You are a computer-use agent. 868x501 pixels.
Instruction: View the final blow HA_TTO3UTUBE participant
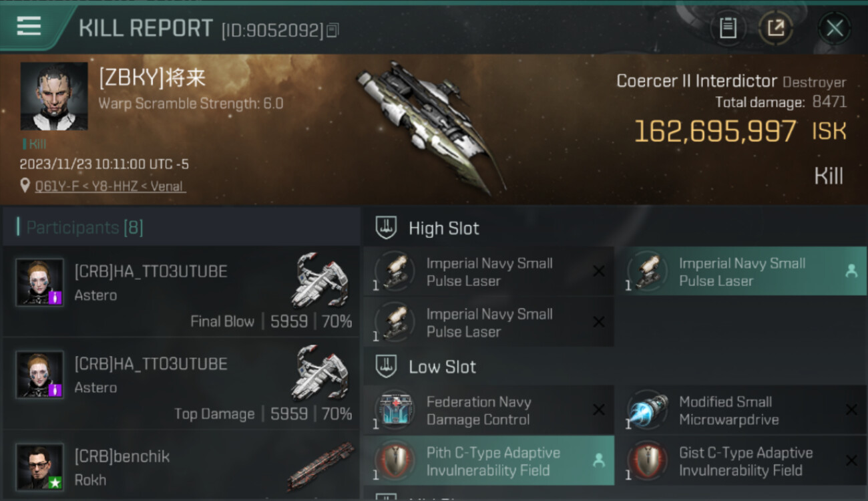click(182, 291)
